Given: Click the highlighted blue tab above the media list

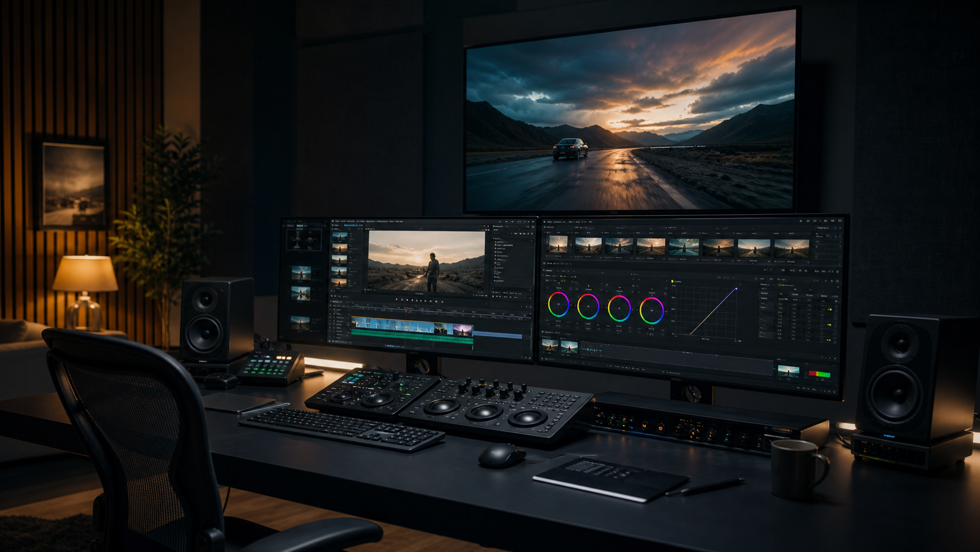Looking at the screenshot, I should [x=351, y=225].
